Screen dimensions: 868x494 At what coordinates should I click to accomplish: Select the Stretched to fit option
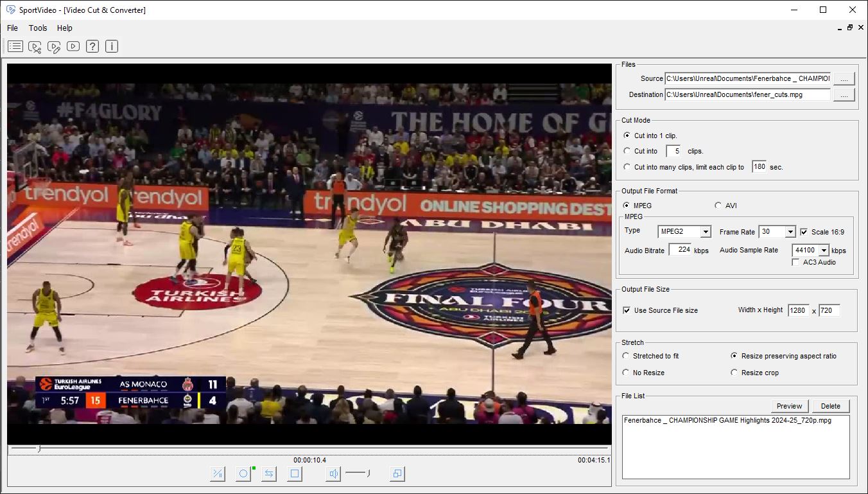(627, 356)
